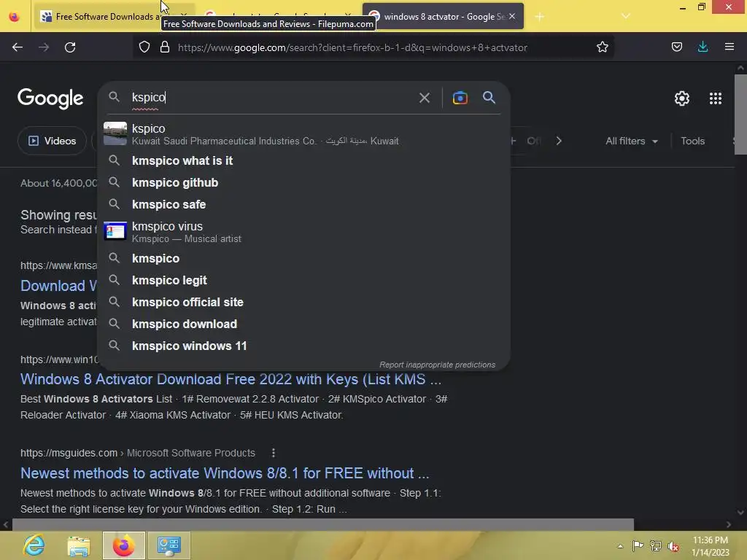This screenshot has width=747, height=560.
Task: Focus the Google search input field
Action: (x=271, y=98)
